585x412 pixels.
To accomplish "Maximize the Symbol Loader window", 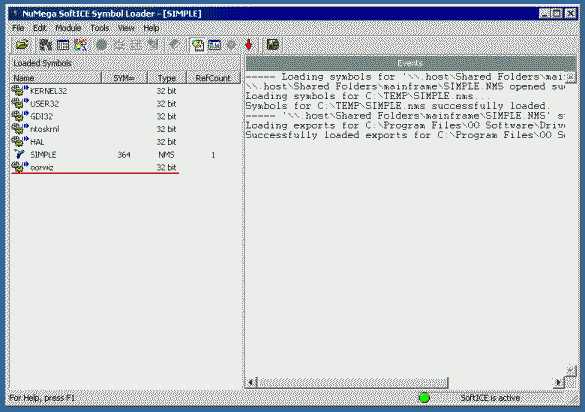I will click(557, 13).
